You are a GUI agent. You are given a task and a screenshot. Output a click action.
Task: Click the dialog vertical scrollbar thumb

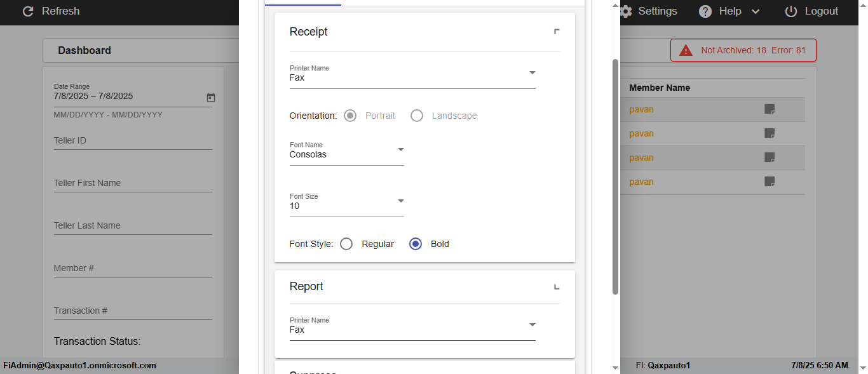[x=615, y=177]
